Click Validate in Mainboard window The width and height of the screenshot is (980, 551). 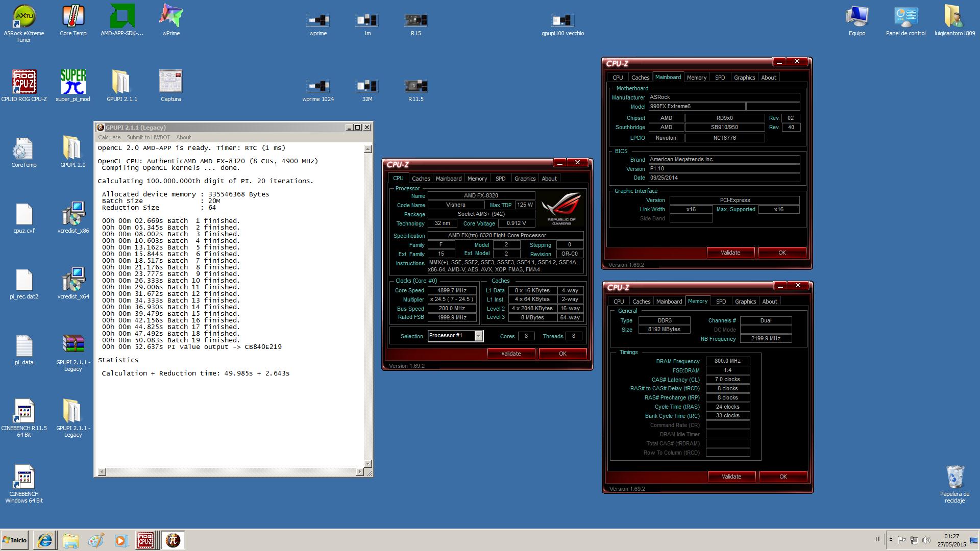click(730, 253)
